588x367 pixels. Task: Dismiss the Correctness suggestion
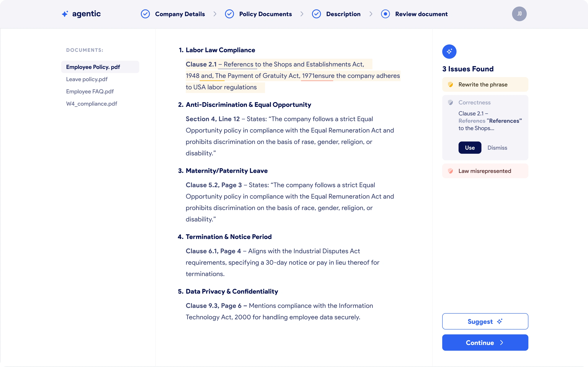click(x=497, y=148)
